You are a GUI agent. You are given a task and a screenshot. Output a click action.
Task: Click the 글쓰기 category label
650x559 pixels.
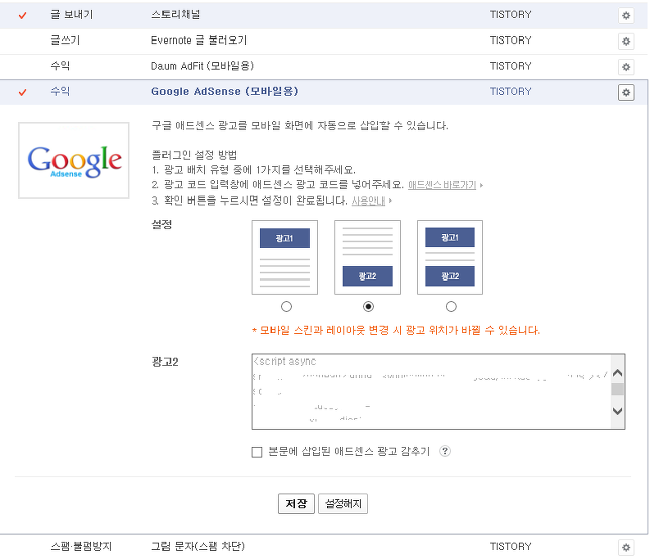pyautogui.click(x=65, y=40)
